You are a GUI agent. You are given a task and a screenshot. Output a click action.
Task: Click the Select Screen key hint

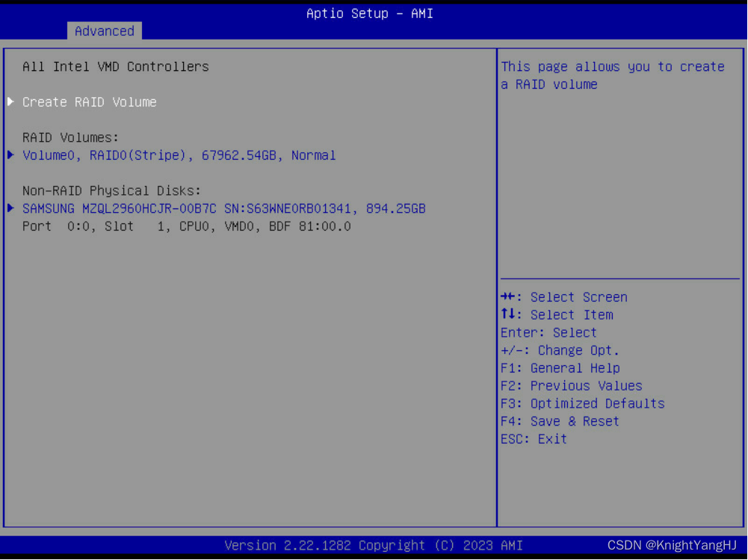coord(564,297)
